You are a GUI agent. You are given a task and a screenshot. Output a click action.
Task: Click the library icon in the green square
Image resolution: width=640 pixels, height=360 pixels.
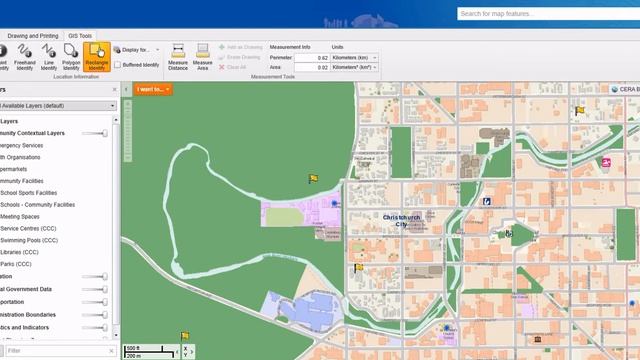(509, 233)
